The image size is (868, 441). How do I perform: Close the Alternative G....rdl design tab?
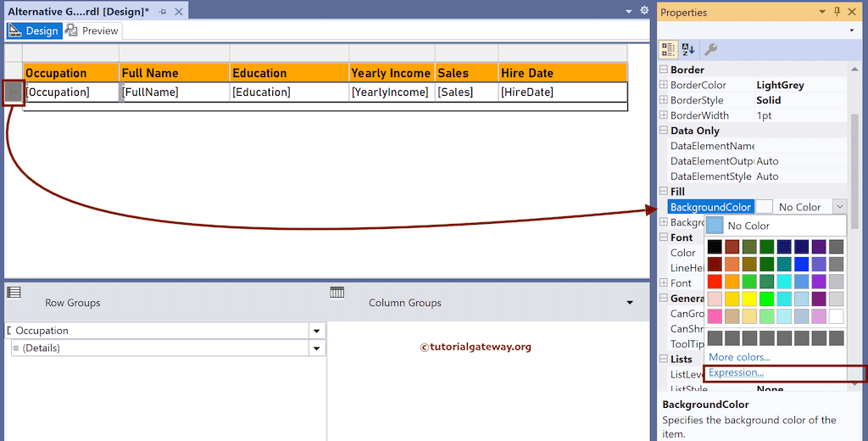[x=179, y=12]
